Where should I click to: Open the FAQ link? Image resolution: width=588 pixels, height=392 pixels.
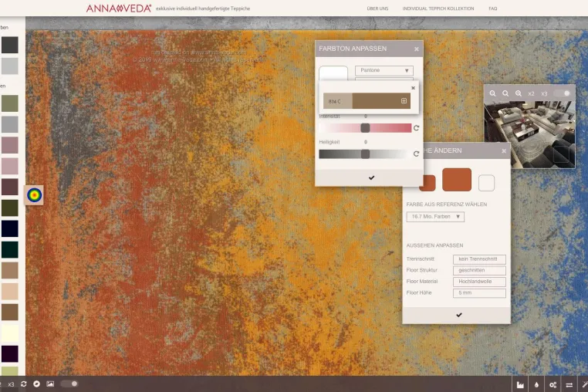point(493,8)
